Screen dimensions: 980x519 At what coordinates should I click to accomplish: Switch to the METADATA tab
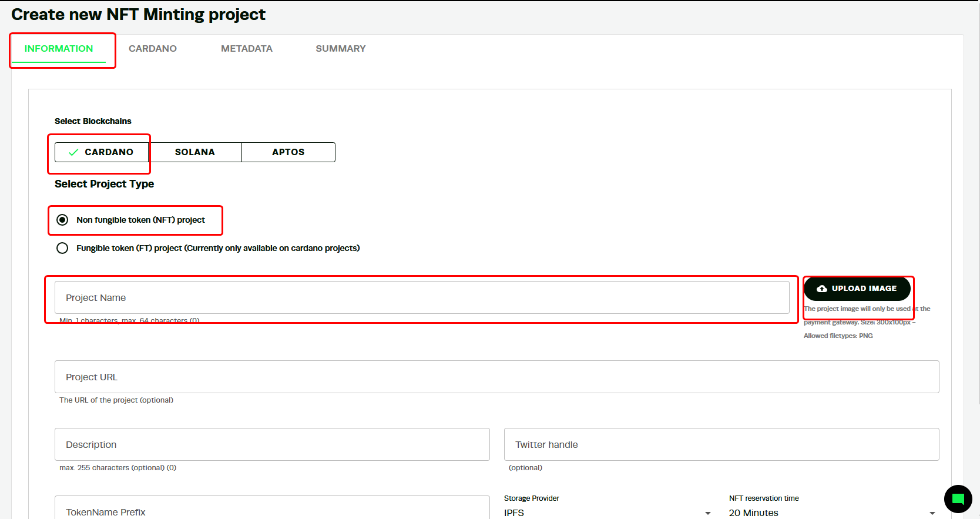click(x=247, y=49)
